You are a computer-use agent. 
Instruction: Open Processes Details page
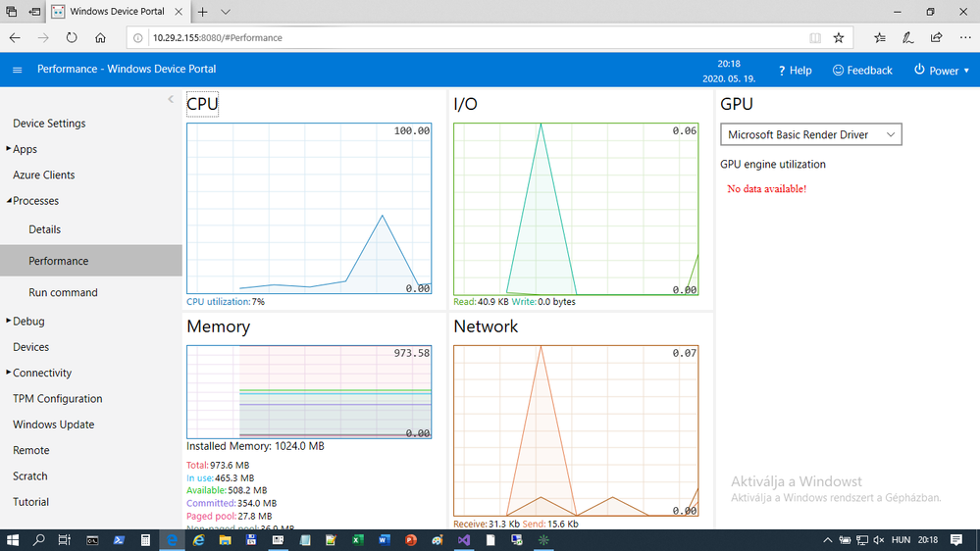[45, 229]
